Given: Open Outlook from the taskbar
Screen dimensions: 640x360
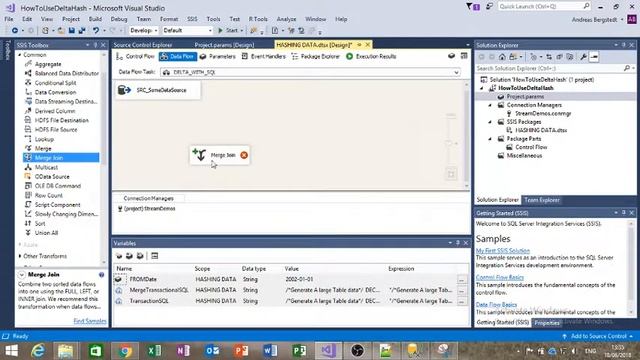Looking at the screenshot, I should (212, 351).
